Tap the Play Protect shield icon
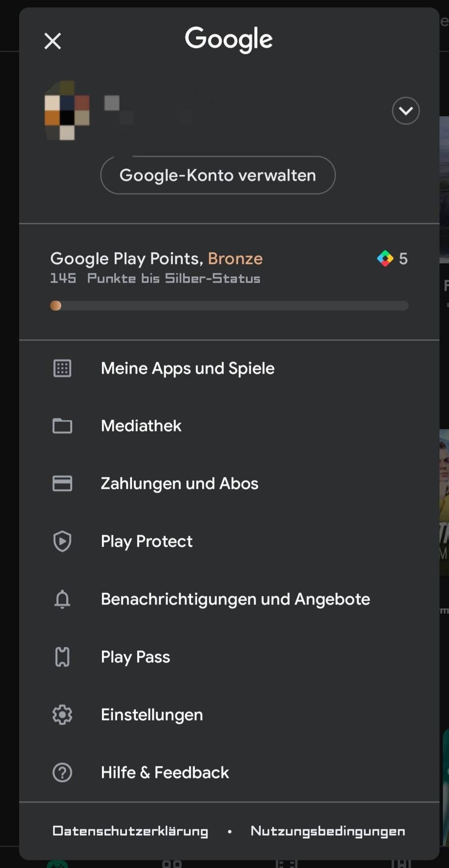The width and height of the screenshot is (449, 868). click(x=62, y=541)
